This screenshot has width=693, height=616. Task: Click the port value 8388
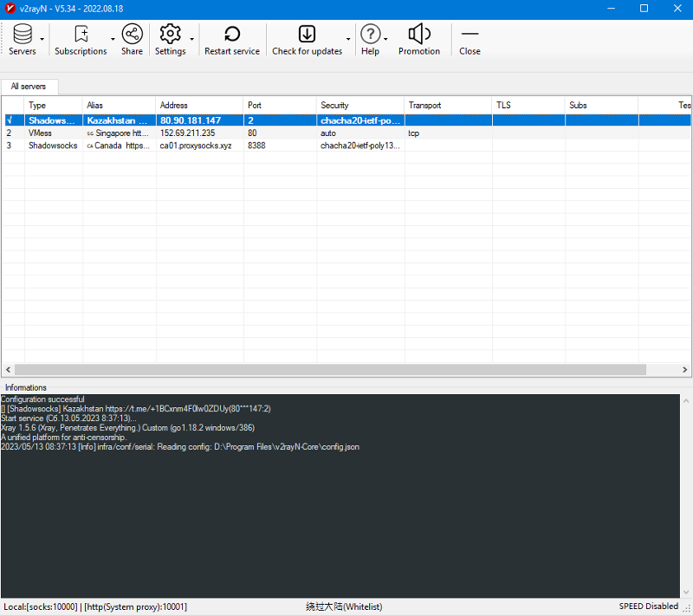point(256,146)
